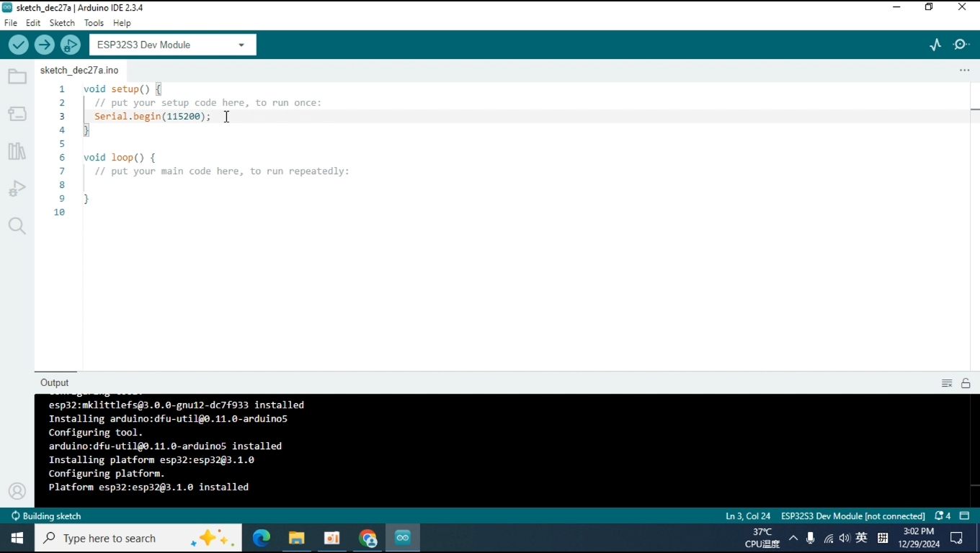Open the Serial Plotter
The image size is (980, 553).
point(935,45)
